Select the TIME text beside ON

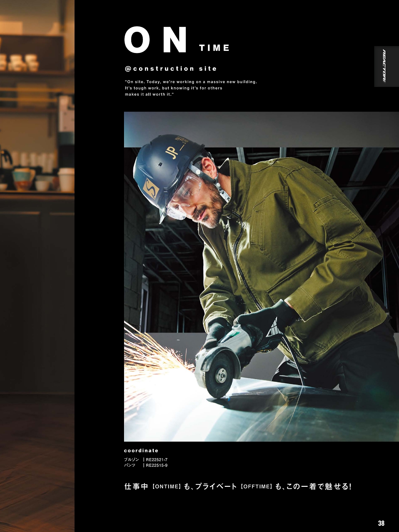coord(214,48)
